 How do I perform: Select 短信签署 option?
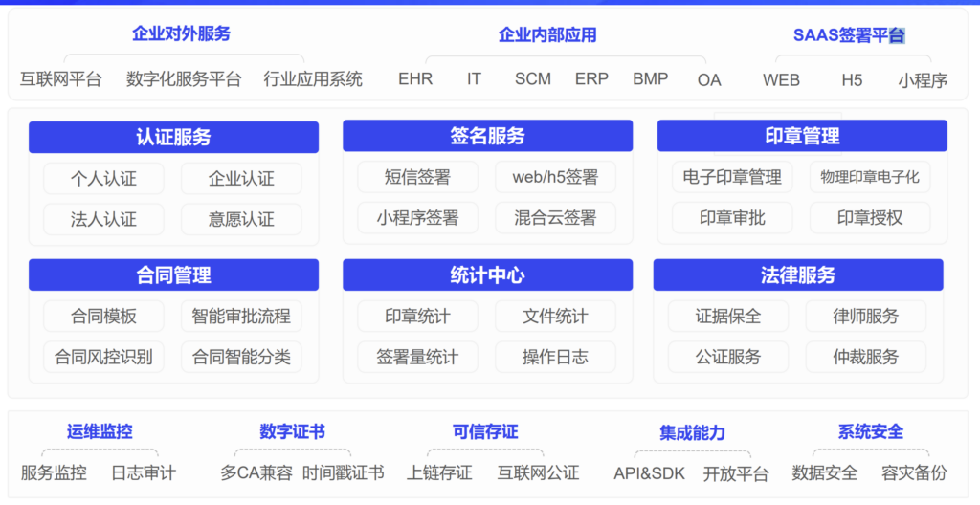(417, 177)
